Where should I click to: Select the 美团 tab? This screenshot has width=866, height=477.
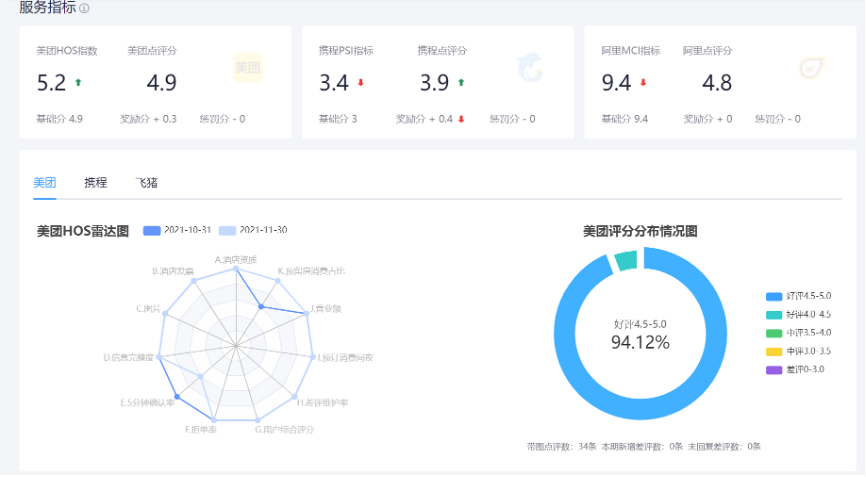[x=44, y=183]
